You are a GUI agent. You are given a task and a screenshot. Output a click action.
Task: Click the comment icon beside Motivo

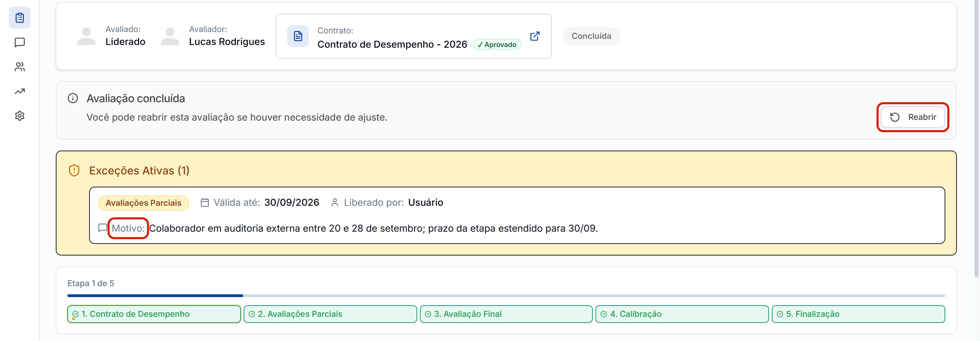(x=102, y=228)
